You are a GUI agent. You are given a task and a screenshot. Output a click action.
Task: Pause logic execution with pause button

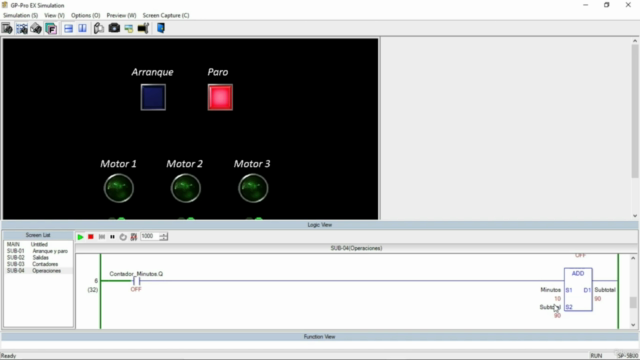click(112, 237)
